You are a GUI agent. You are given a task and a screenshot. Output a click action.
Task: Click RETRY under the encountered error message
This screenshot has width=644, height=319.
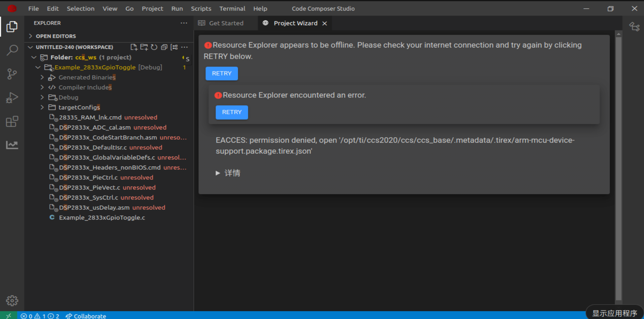pyautogui.click(x=232, y=112)
